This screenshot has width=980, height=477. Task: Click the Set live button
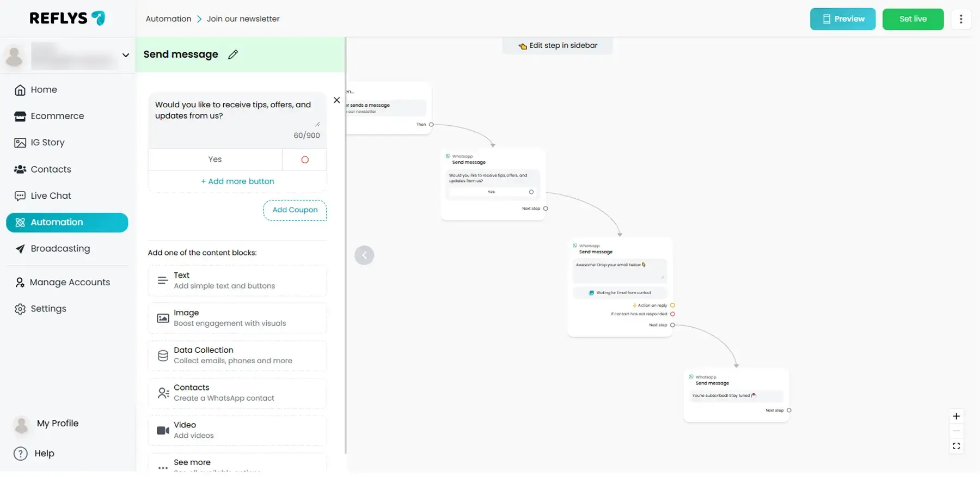(912, 19)
